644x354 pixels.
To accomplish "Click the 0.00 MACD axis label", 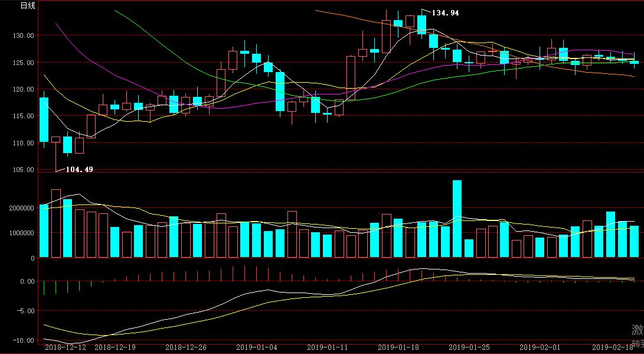I will point(27,282).
